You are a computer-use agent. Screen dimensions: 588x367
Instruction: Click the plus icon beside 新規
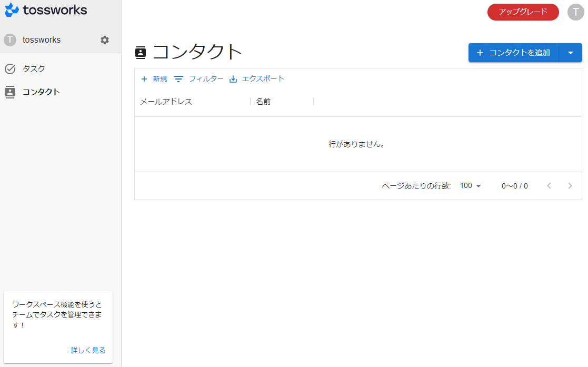144,79
